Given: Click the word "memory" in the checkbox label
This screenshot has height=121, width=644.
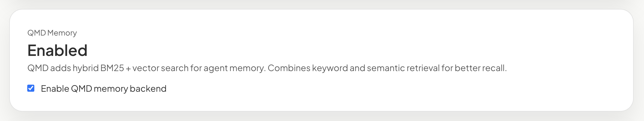Looking at the screenshot, I should click(111, 89).
